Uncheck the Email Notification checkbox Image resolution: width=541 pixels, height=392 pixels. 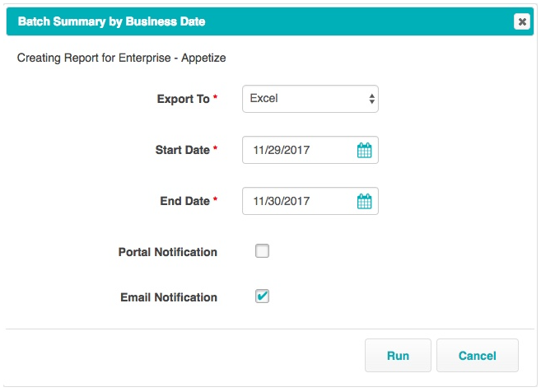(262, 296)
